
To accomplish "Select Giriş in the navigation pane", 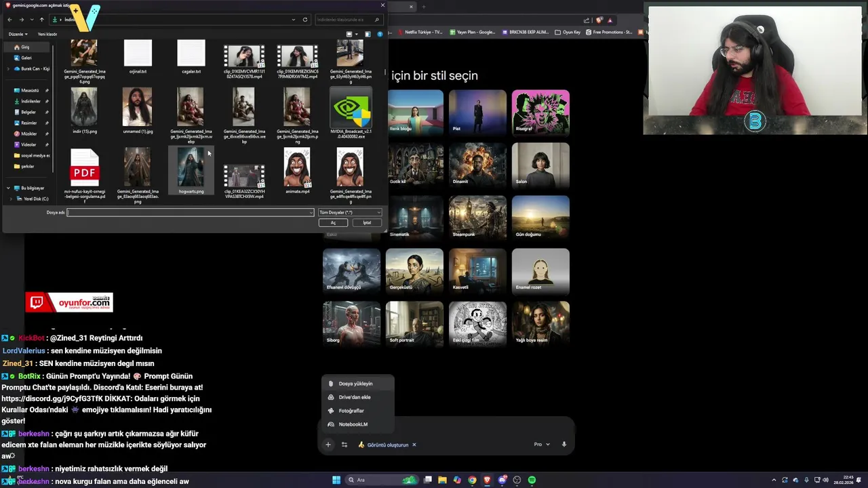I will [26, 47].
